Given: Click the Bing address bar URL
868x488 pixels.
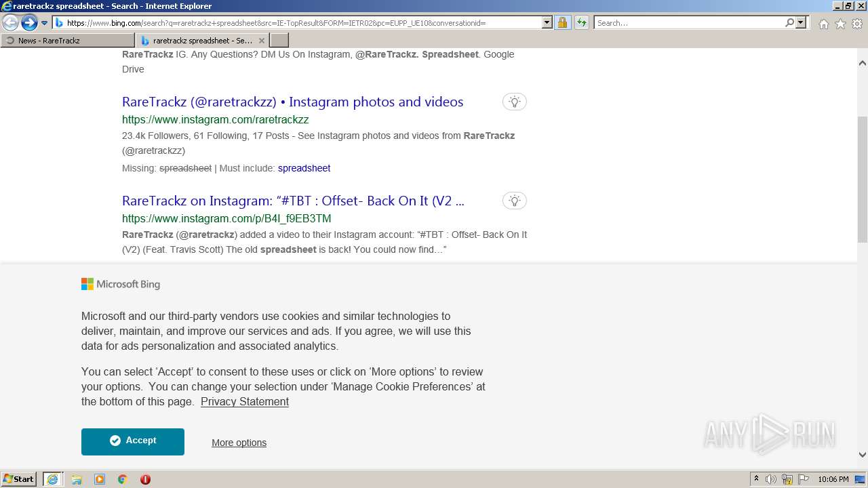Looking at the screenshot, I should (x=276, y=23).
